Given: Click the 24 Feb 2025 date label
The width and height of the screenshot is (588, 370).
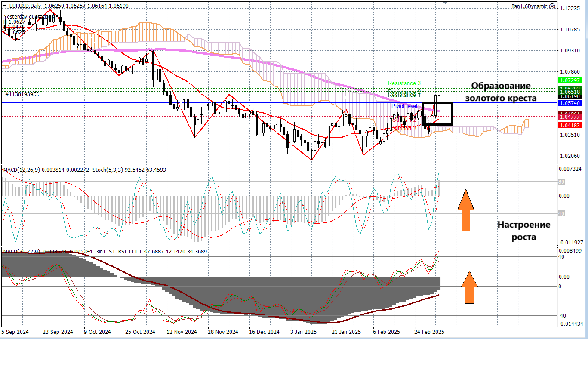Looking at the screenshot, I should coord(429,332).
